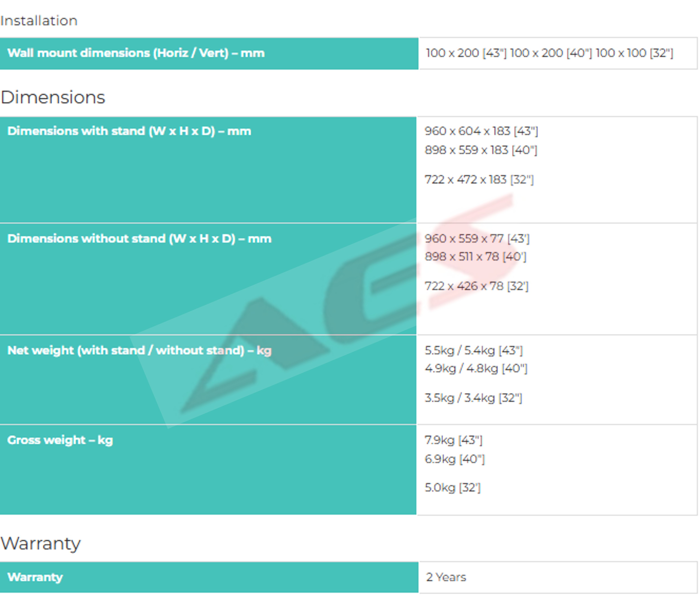Click the Warranty section heading
This screenshot has height=598, width=700.
pyautogui.click(x=41, y=543)
